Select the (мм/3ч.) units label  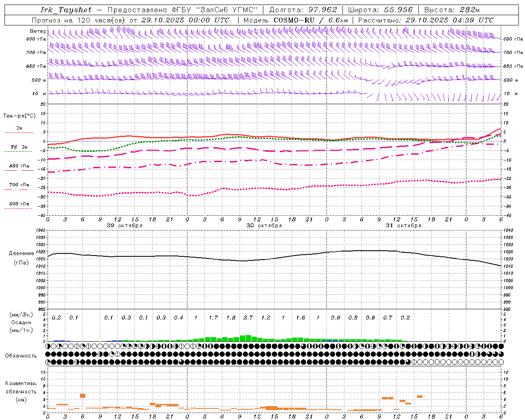pos(21,315)
